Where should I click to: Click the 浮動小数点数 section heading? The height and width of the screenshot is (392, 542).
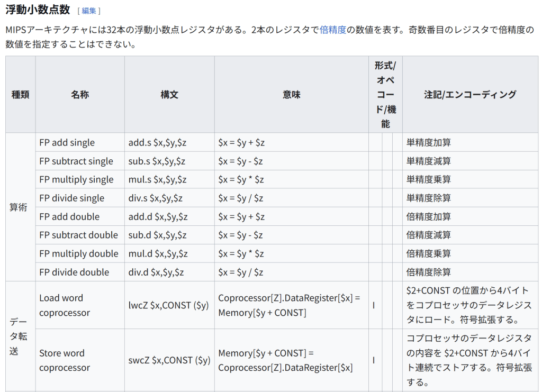38,10
